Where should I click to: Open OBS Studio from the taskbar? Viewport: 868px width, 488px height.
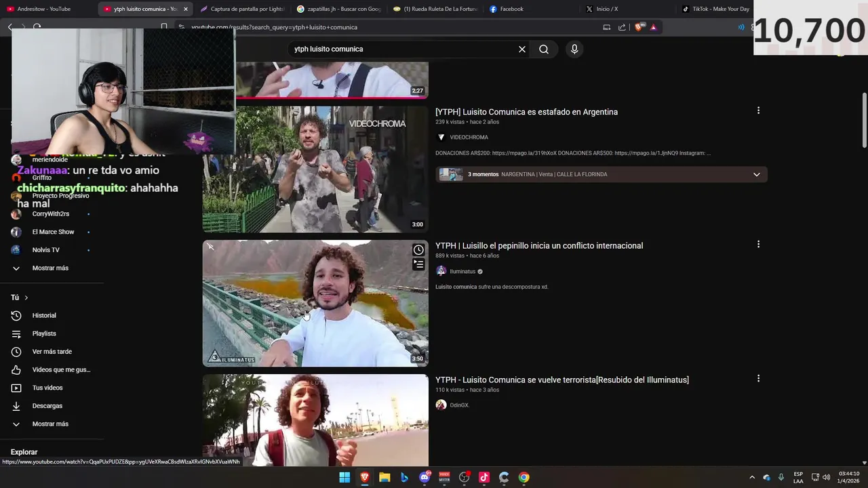click(x=464, y=477)
